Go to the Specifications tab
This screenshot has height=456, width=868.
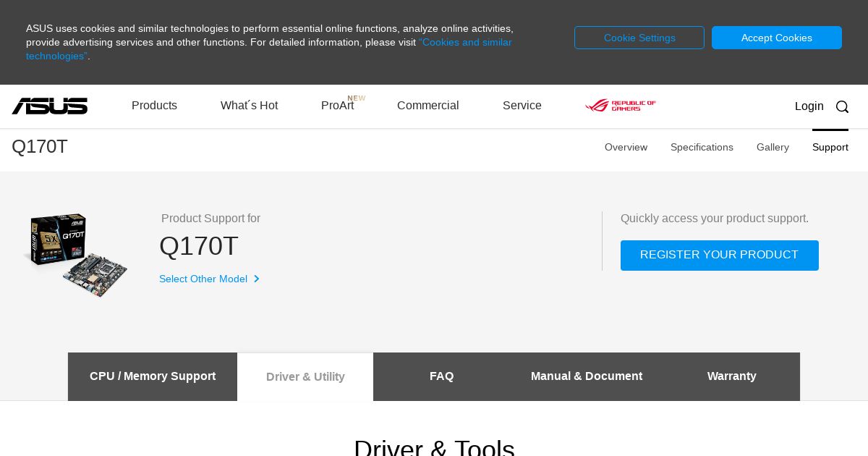[702, 147]
